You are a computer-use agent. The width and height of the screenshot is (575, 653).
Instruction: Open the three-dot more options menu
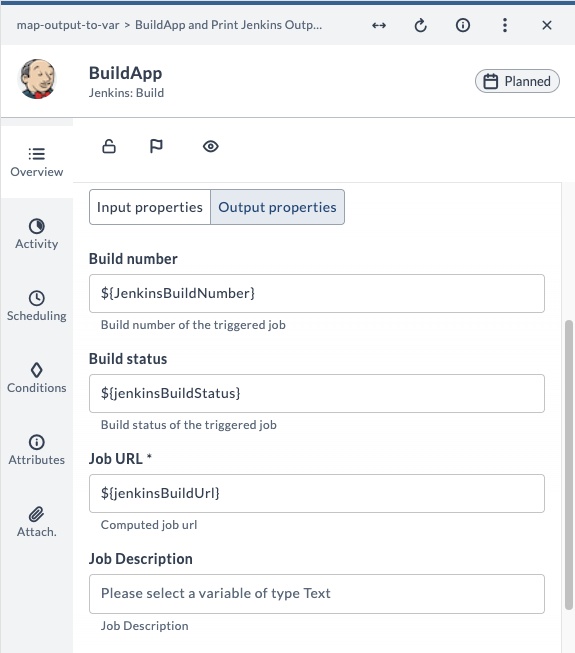click(x=505, y=25)
